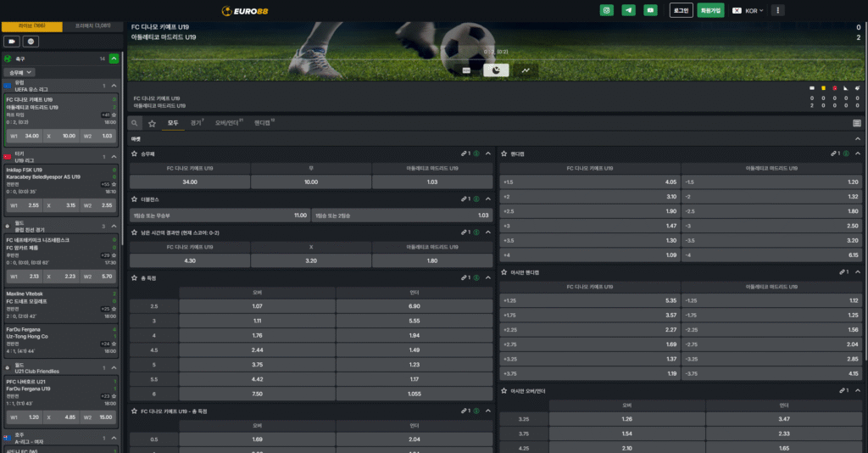Image resolution: width=868 pixels, height=453 pixels.
Task: Click the three-dot more options icon
Action: point(778,10)
